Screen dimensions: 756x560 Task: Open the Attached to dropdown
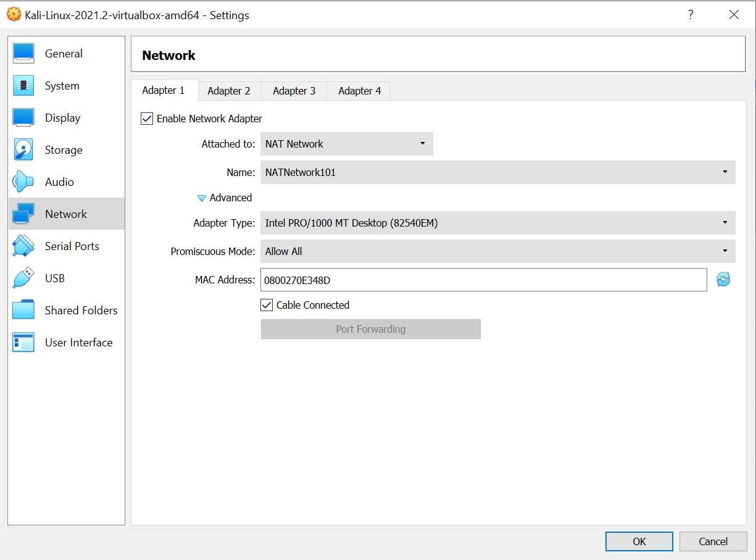346,144
